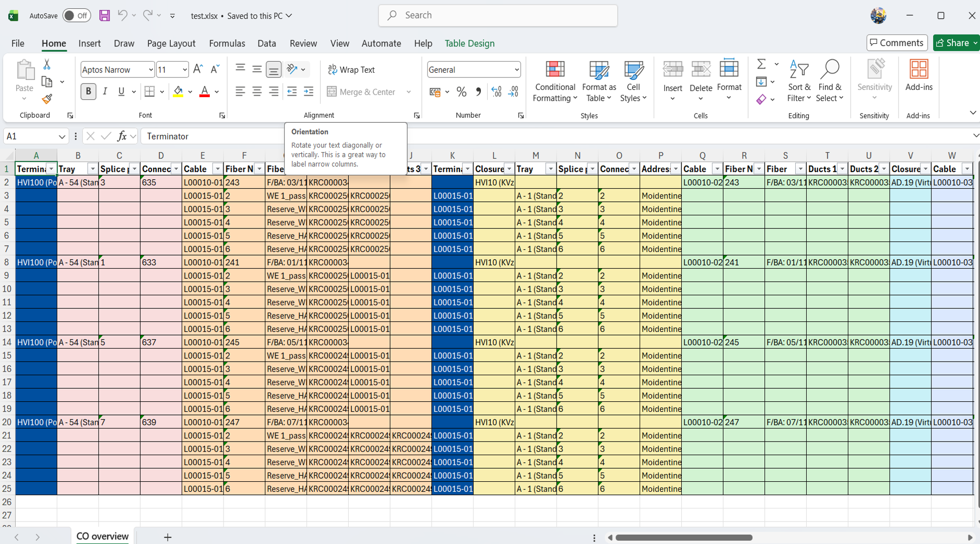Image resolution: width=980 pixels, height=544 pixels.
Task: Click the Search box in title bar
Action: click(498, 15)
